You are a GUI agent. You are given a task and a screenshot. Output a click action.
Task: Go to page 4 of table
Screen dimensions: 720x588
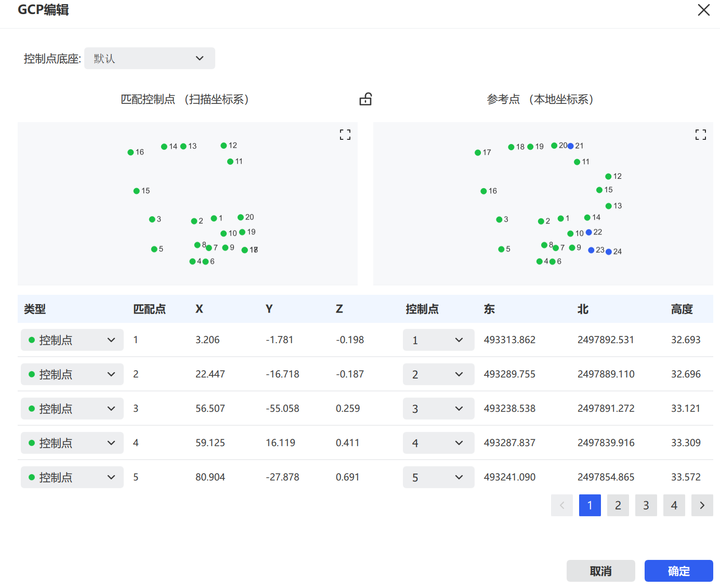[x=674, y=505]
